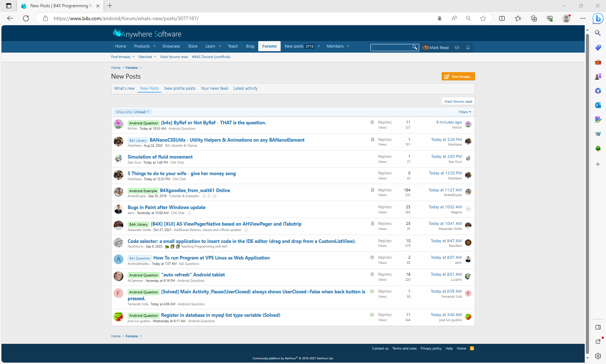Open the sidebar Outlook icon

click(598, 105)
